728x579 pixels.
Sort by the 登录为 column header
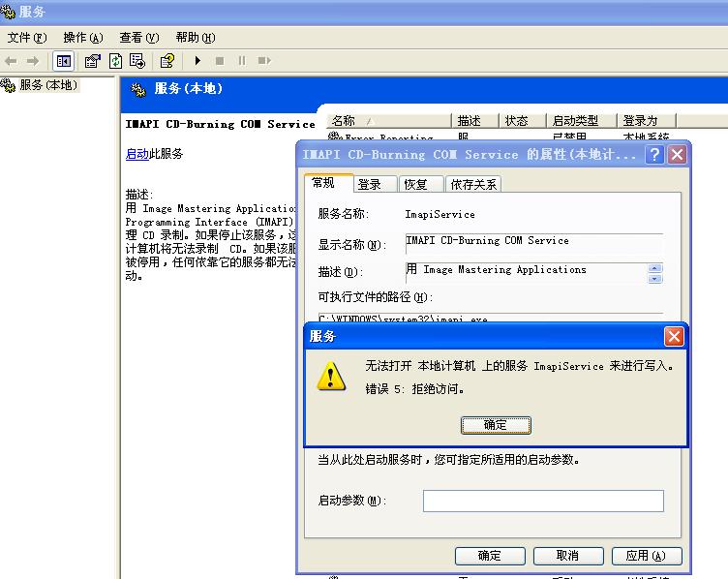(x=647, y=121)
